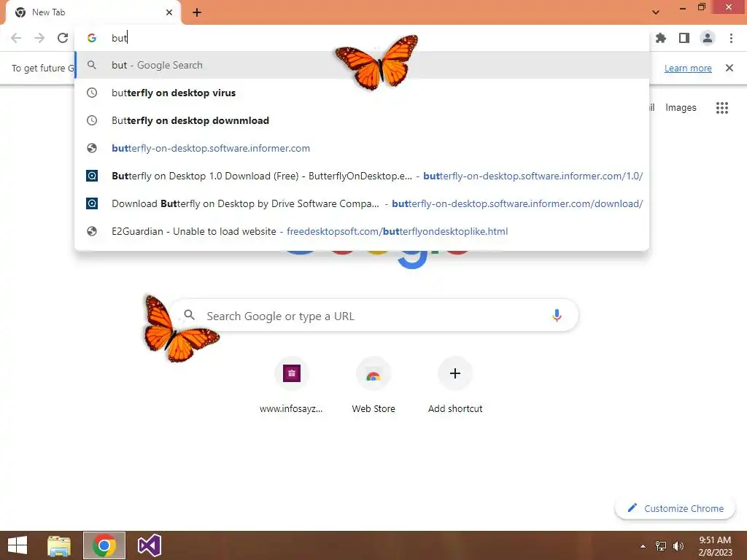Reload the page with refresh icon
Image resolution: width=747 pixels, height=560 pixels.
[63, 38]
